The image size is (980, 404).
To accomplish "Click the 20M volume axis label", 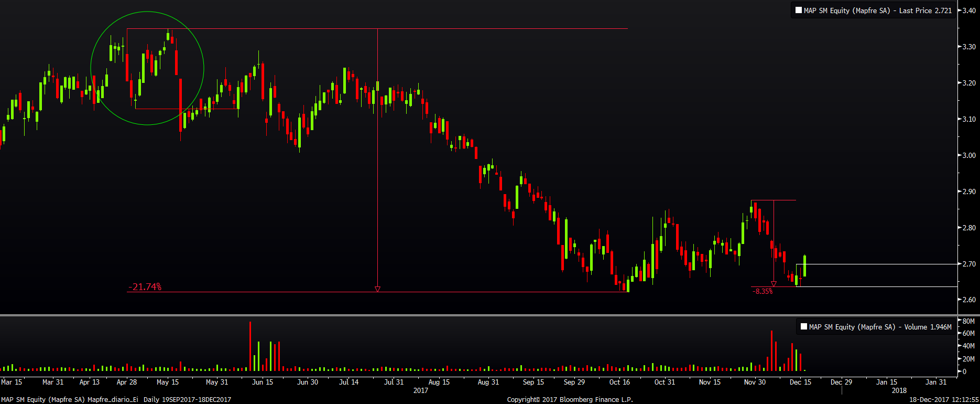I will [x=969, y=359].
